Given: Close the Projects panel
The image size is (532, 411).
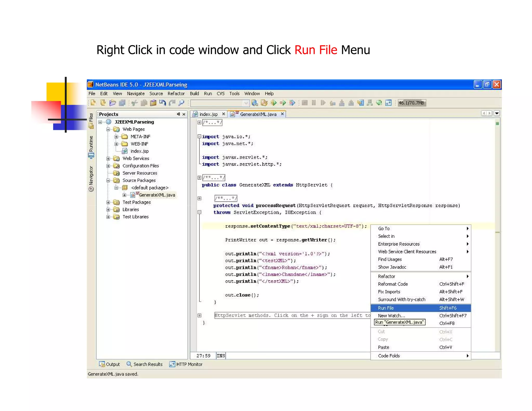Looking at the screenshot, I should click(x=184, y=114).
